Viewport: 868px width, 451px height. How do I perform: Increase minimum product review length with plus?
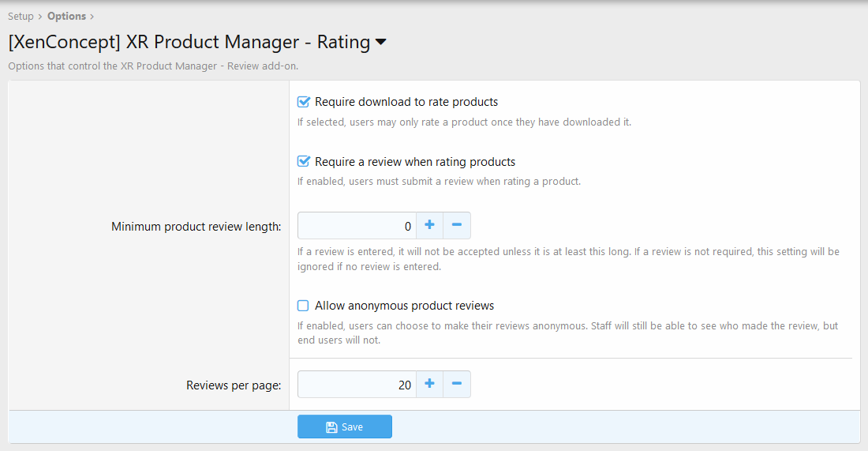(429, 226)
